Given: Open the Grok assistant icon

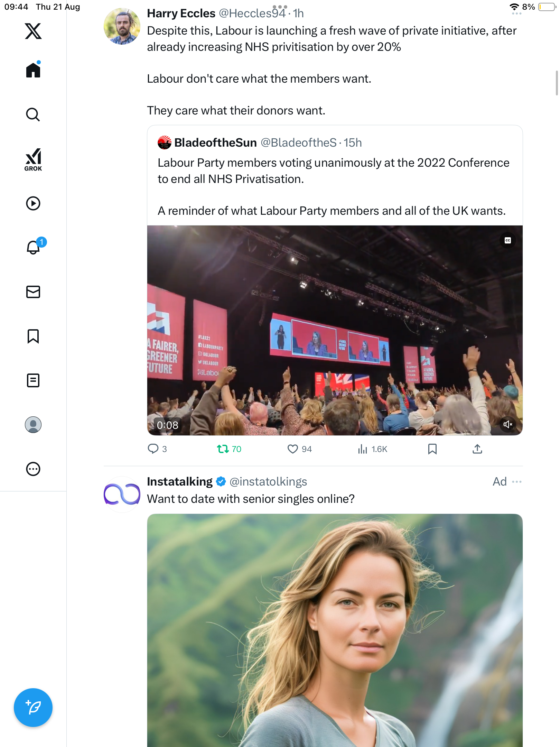Looking at the screenshot, I should click(x=33, y=159).
